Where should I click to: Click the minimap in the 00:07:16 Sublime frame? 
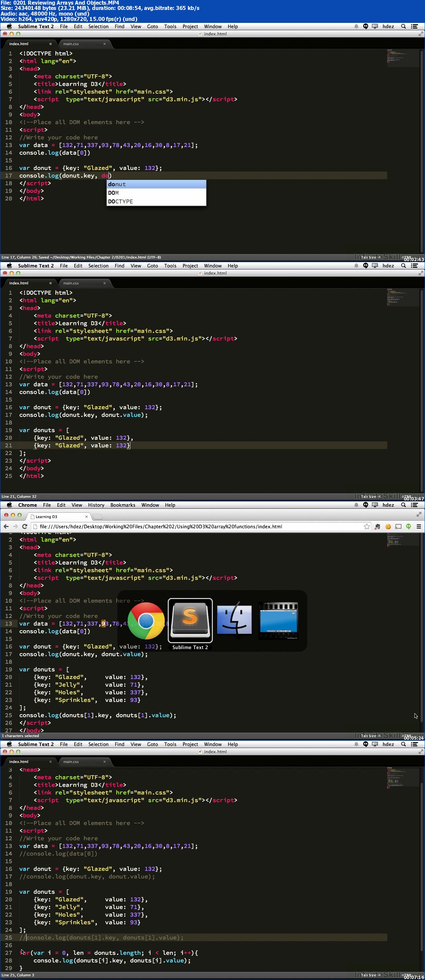point(403,778)
